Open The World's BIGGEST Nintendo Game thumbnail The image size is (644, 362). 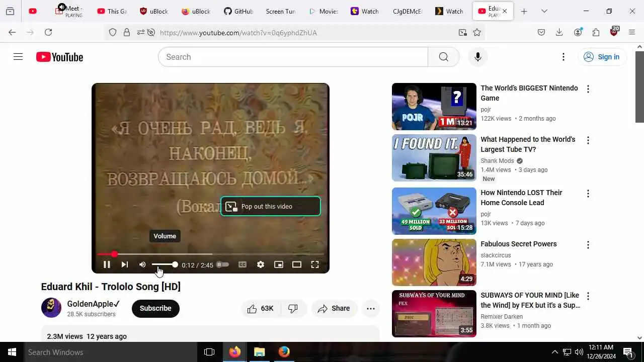coord(434,107)
